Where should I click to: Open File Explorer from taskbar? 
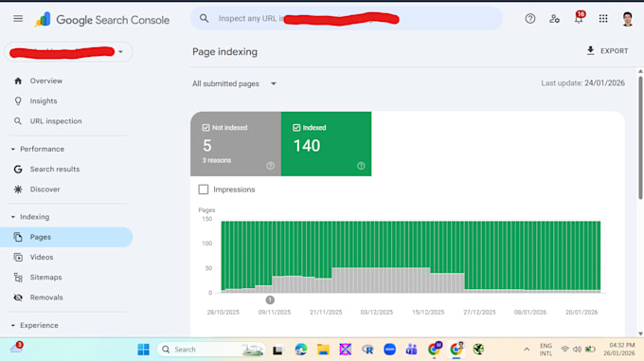pyautogui.click(x=323, y=350)
